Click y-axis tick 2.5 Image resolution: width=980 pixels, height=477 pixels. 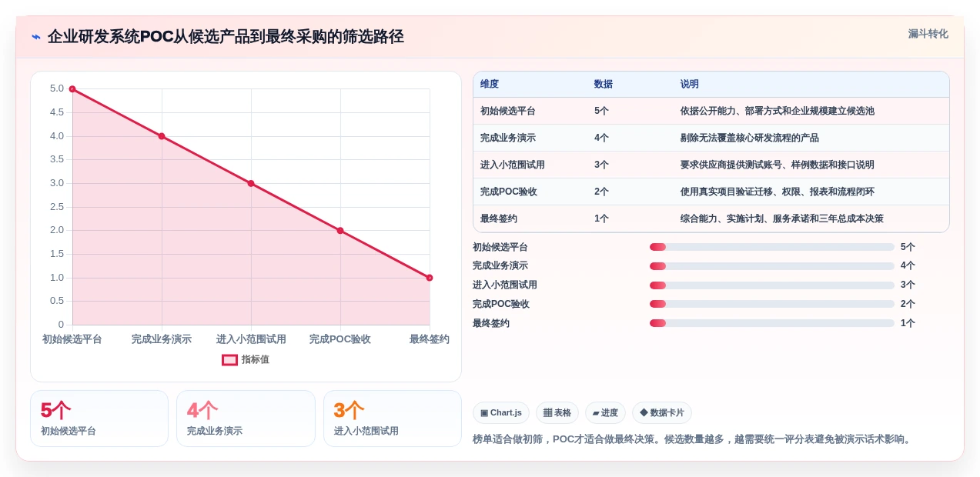pos(57,207)
